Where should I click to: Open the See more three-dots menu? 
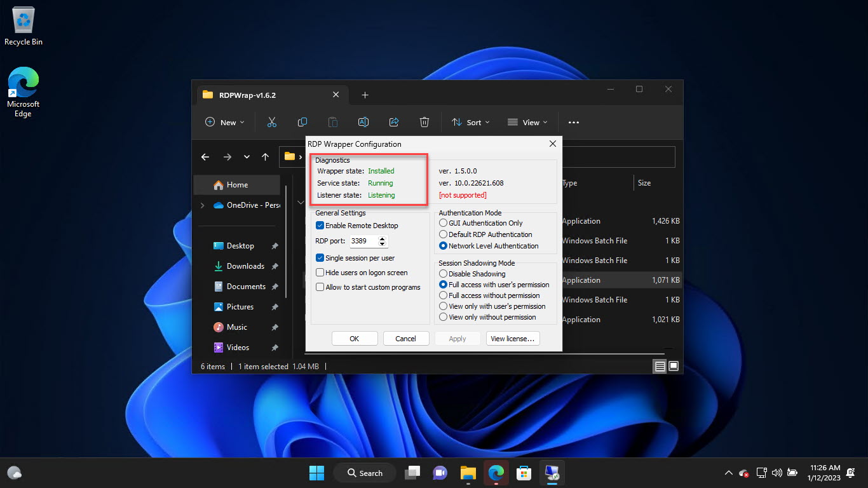[x=574, y=122]
